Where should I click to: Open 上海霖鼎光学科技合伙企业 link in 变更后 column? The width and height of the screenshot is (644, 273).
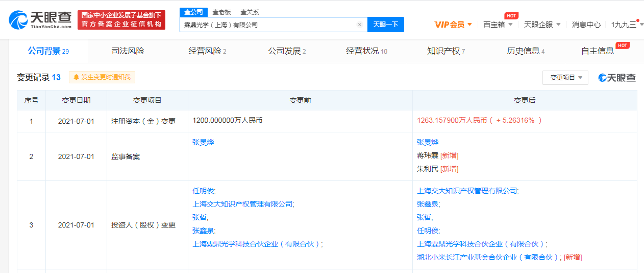pyautogui.click(x=481, y=244)
